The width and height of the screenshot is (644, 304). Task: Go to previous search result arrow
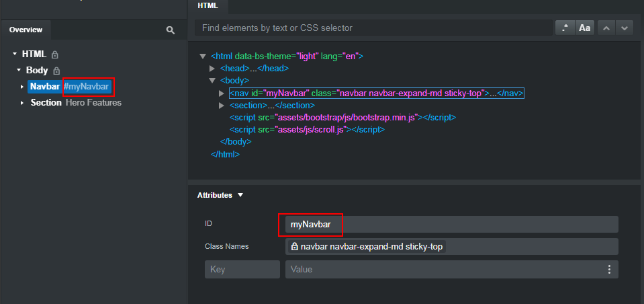(x=606, y=28)
